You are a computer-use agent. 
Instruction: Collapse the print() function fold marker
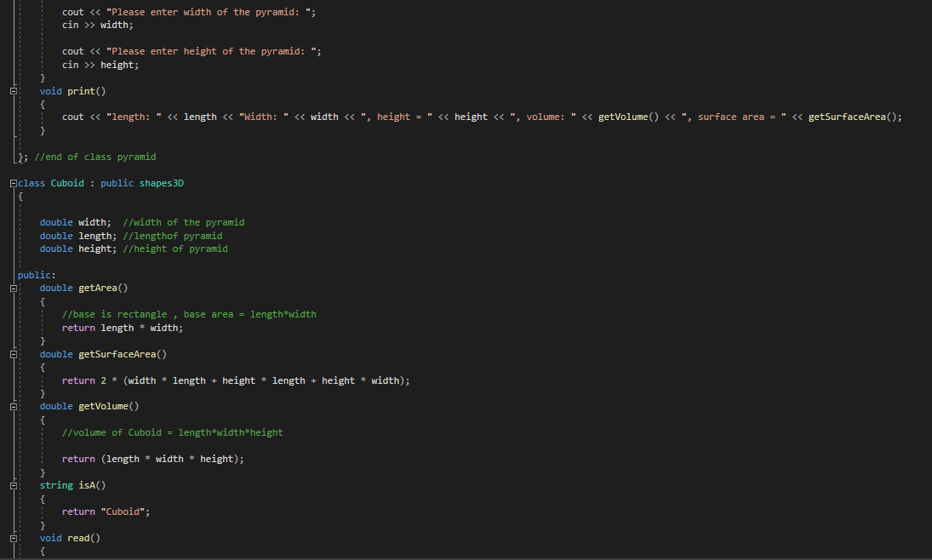pyautogui.click(x=12, y=90)
